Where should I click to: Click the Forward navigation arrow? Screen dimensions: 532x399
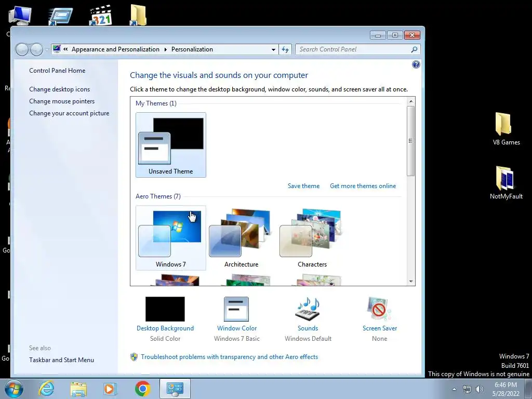click(36, 49)
